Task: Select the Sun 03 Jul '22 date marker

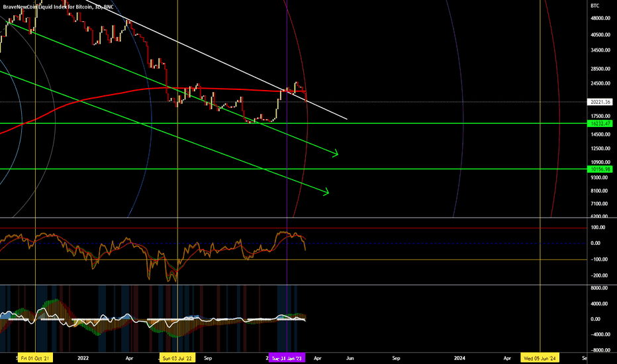Action: [x=177, y=358]
